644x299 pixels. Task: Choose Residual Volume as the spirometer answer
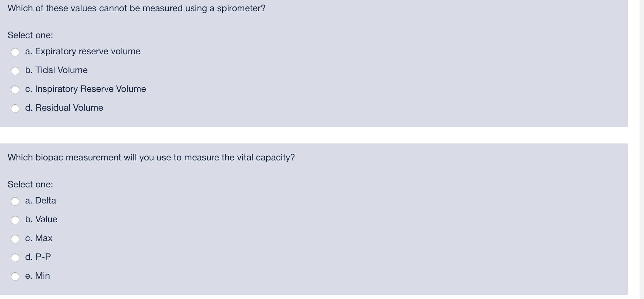click(x=15, y=109)
